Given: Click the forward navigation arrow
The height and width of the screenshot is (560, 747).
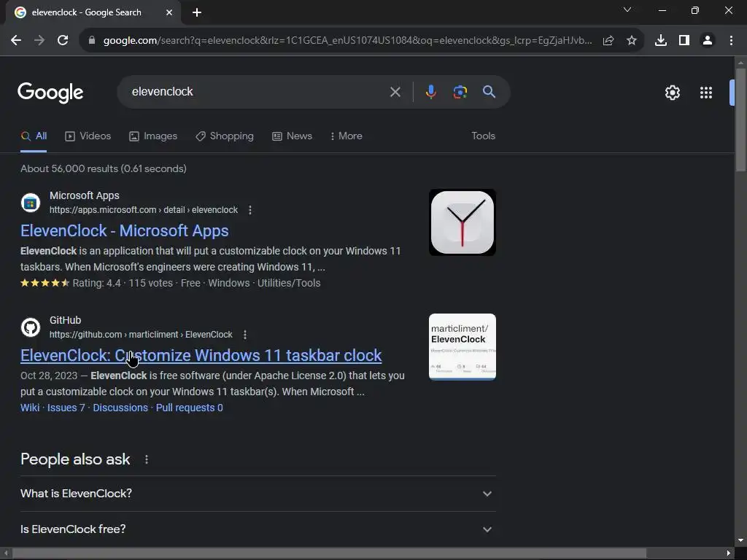Looking at the screenshot, I should (x=39, y=41).
